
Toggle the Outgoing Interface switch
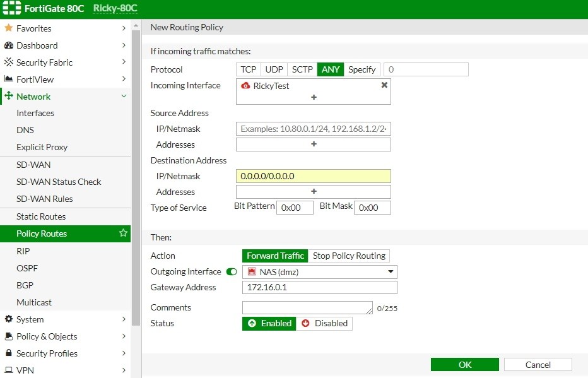point(232,271)
